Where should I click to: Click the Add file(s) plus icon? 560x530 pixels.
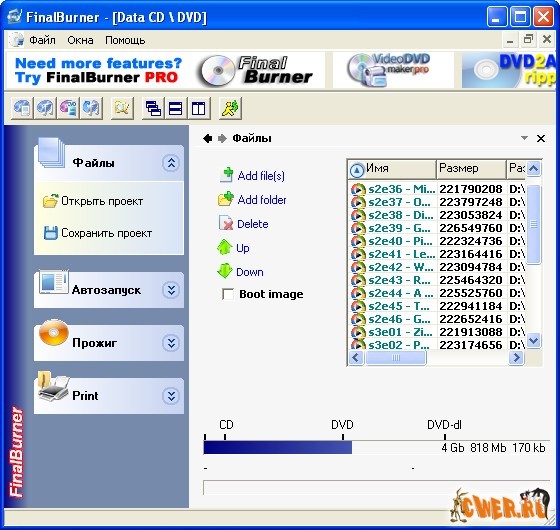(x=226, y=175)
